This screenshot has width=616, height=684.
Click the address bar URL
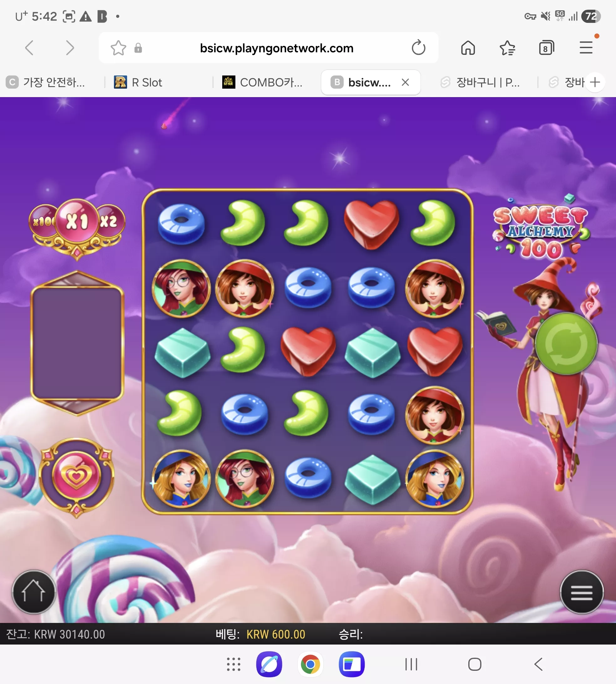[276, 48]
